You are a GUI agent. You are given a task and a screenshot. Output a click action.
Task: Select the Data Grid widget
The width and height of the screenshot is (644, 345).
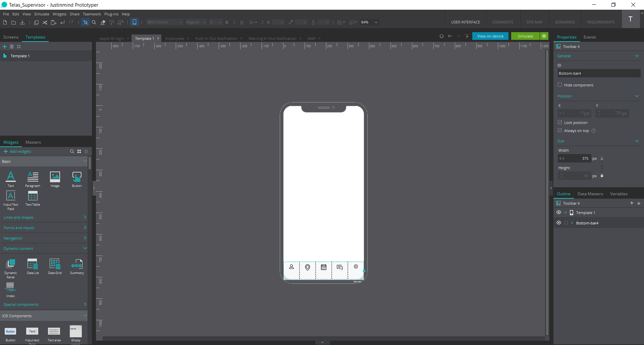[55, 265]
